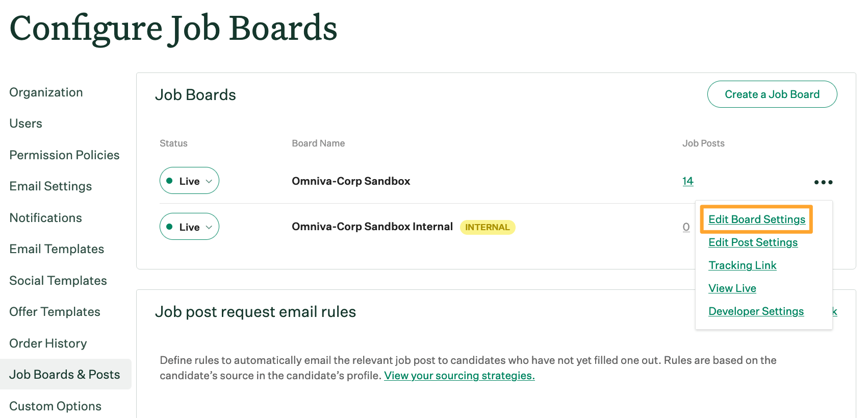Open Offer Templates from the sidebar
The width and height of the screenshot is (868, 418).
55,312
